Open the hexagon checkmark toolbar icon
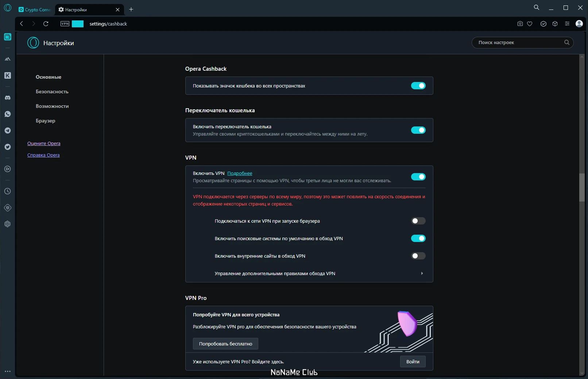 (x=543, y=24)
